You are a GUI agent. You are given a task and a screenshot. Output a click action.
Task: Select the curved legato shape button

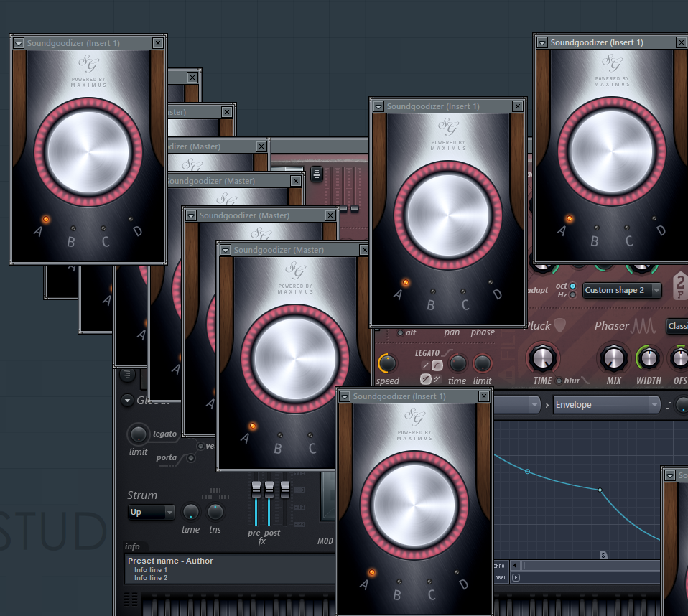point(437,365)
